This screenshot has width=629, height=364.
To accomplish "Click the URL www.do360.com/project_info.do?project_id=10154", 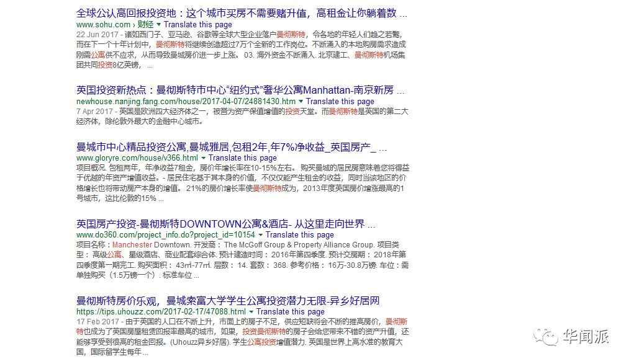I will point(166,234).
